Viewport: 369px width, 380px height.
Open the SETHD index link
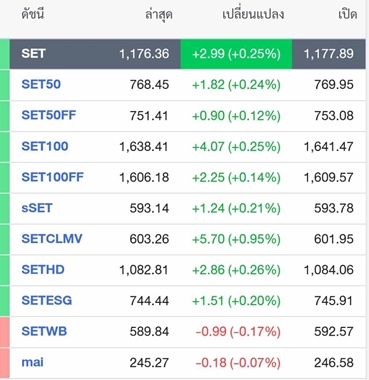(43, 270)
